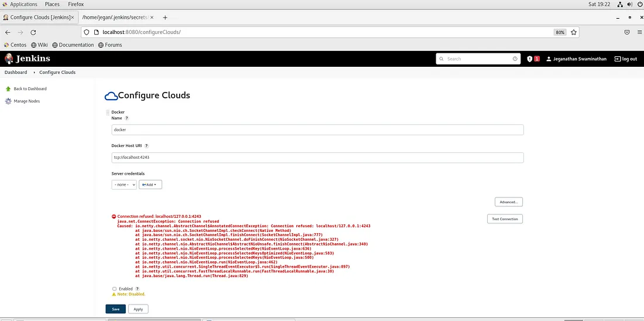This screenshot has width=644, height=321.
Task: Open the Centos bookmark
Action: 15,45
